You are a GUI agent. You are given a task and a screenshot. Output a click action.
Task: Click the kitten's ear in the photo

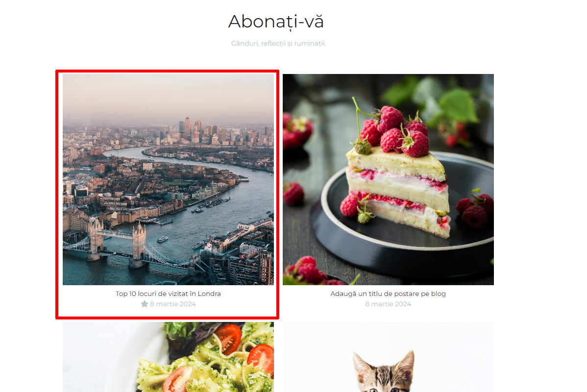coord(361,366)
